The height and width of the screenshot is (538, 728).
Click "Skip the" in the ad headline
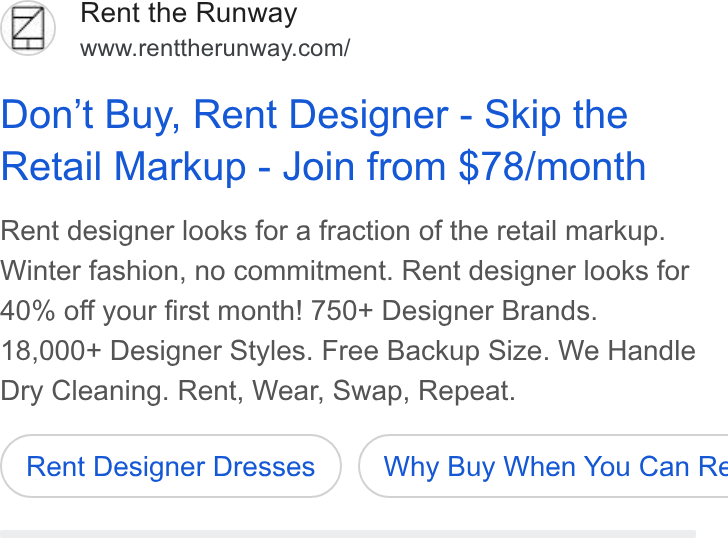point(556,114)
